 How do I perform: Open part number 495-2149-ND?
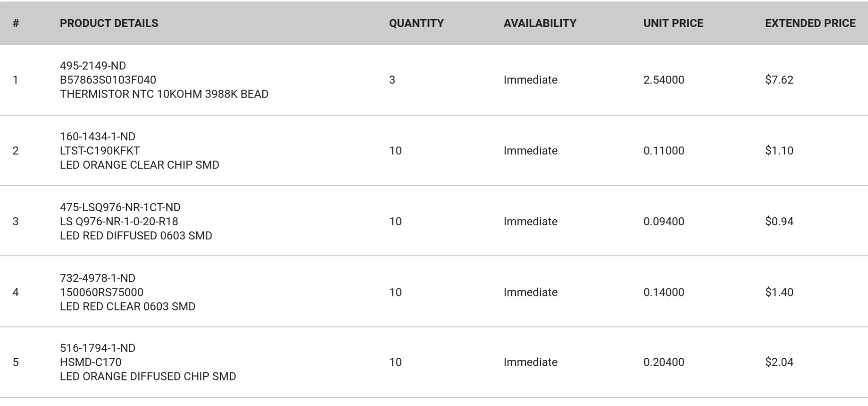93,66
